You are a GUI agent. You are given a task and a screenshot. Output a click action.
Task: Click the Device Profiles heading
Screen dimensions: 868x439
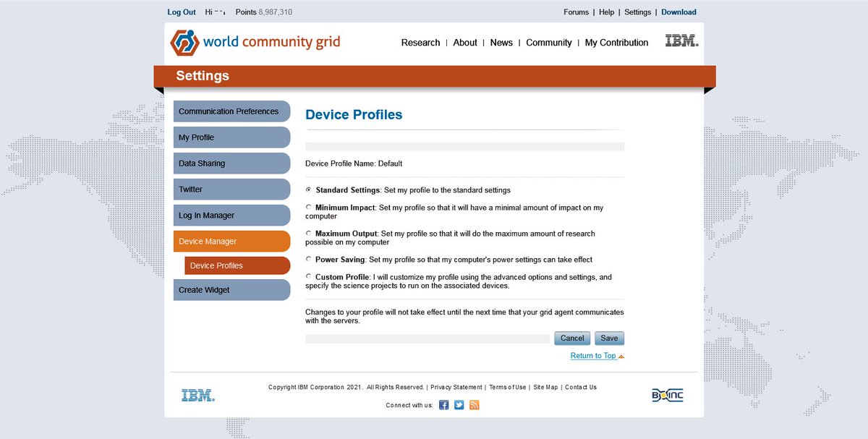354,114
